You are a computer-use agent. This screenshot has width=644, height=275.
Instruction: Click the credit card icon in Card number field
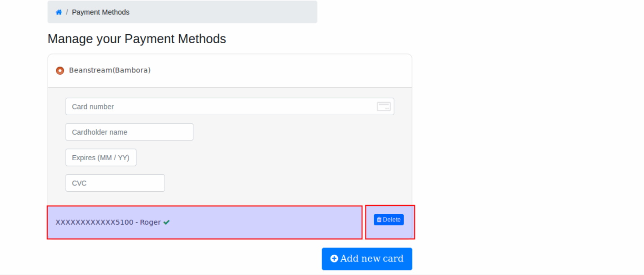[x=384, y=107]
